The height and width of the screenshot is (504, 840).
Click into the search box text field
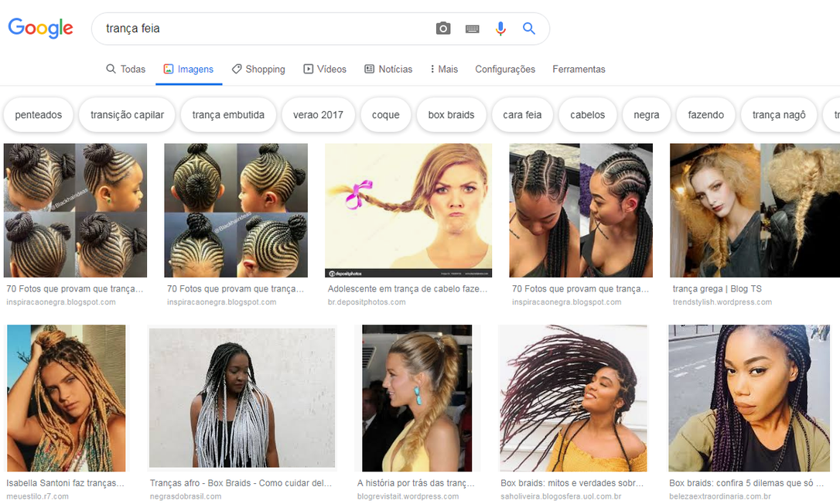pyautogui.click(x=263, y=29)
